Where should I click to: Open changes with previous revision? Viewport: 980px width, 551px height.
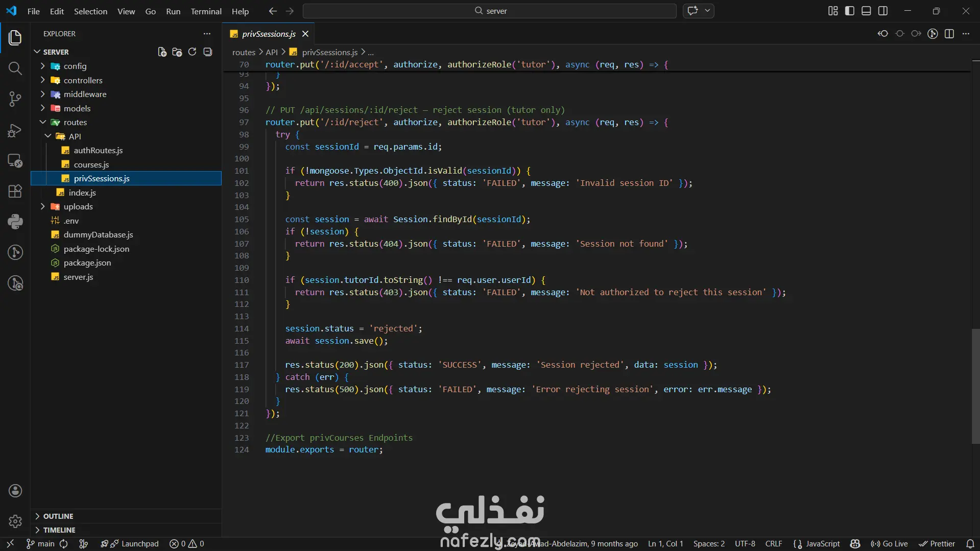(883, 34)
